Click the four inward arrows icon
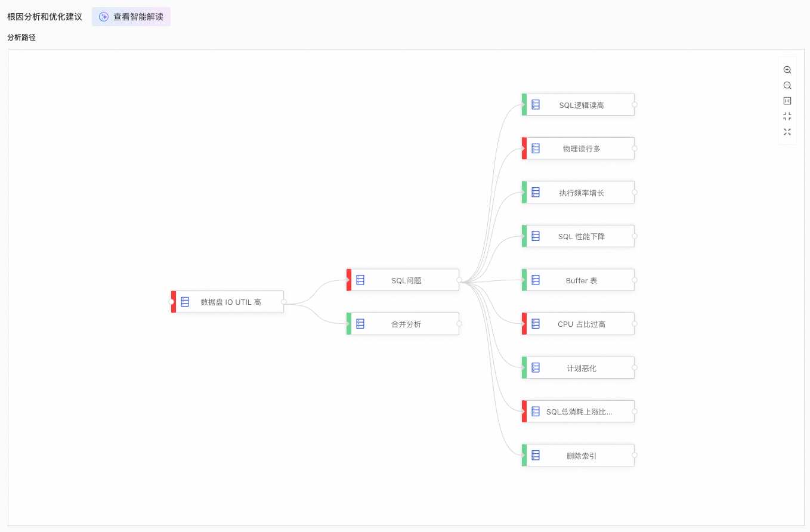Screen dimensions: 810x532 (787, 132)
